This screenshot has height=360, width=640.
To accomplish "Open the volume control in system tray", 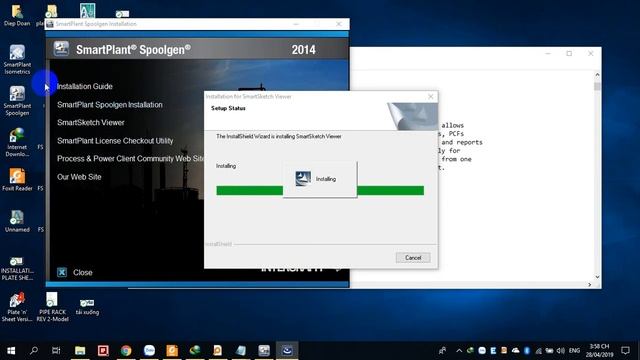I will pos(561,351).
